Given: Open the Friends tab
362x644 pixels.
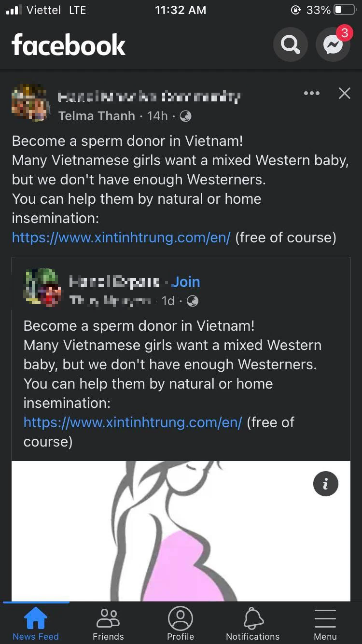Looking at the screenshot, I should 108,623.
